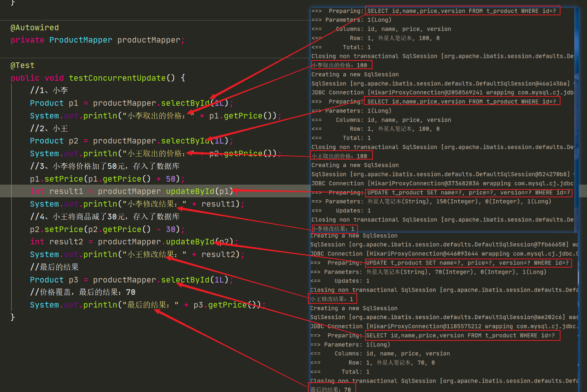Select the int result1 updateById(p1) line
Screen dimensions: 587x392
tap(134, 191)
